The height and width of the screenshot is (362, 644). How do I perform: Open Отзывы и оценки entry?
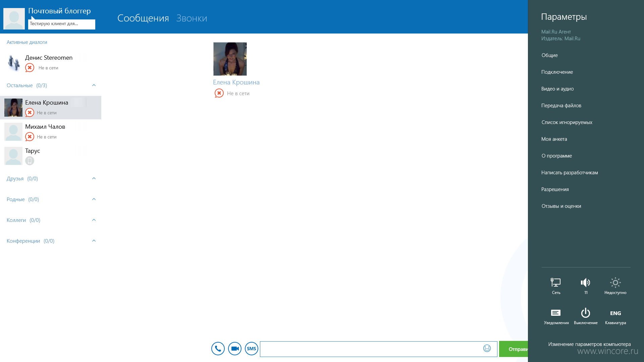[561, 206]
